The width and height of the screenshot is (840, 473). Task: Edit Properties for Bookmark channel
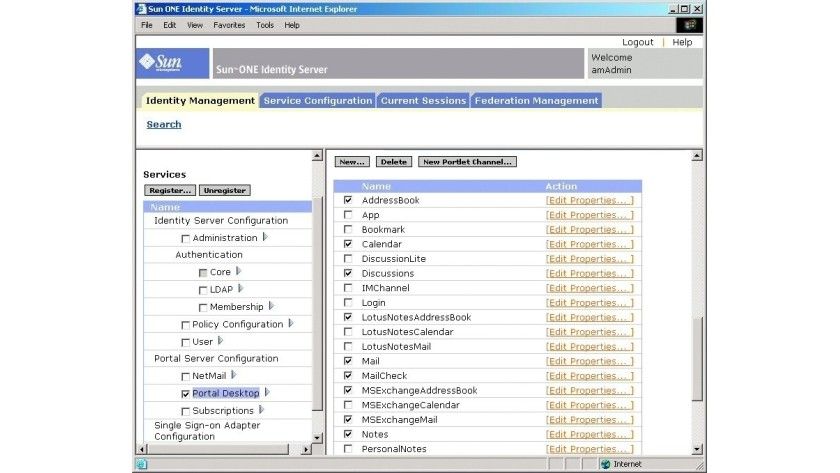click(x=589, y=229)
